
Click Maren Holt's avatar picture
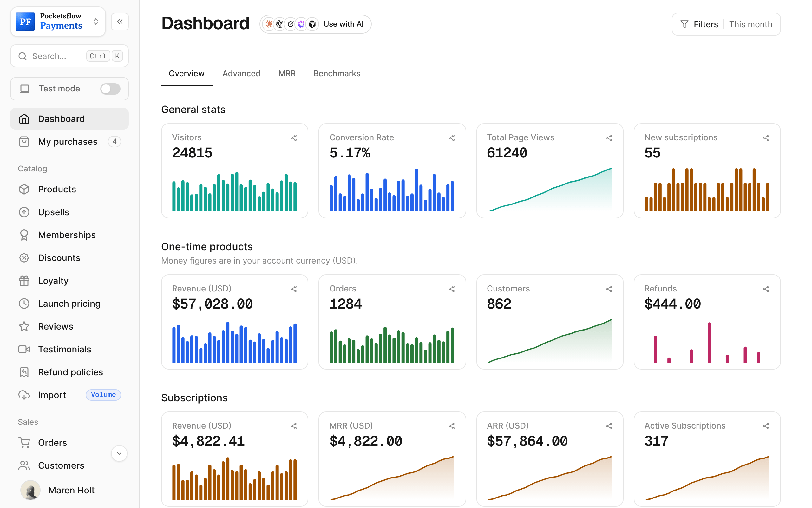[x=30, y=490]
